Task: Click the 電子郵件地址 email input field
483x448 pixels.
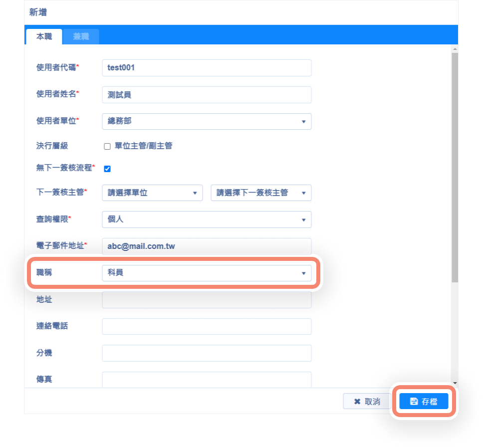Action: coord(207,246)
